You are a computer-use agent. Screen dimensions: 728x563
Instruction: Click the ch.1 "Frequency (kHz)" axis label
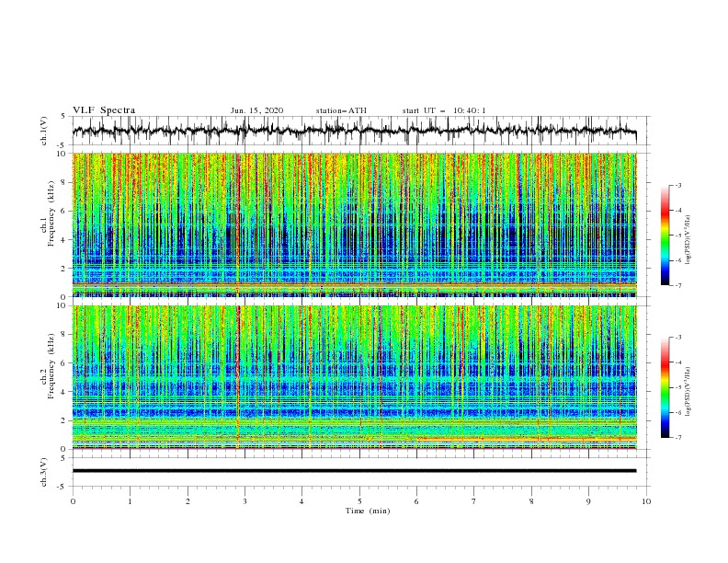point(51,214)
